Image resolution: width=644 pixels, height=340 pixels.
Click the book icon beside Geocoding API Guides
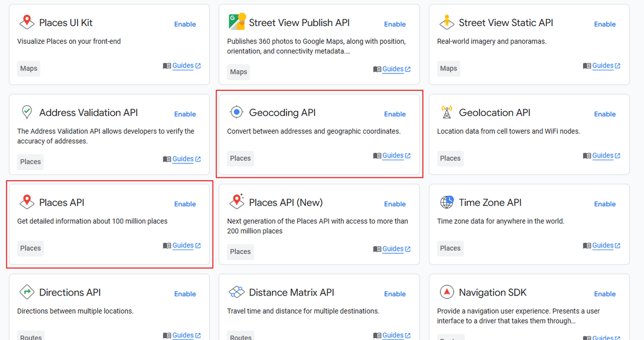pyautogui.click(x=377, y=156)
